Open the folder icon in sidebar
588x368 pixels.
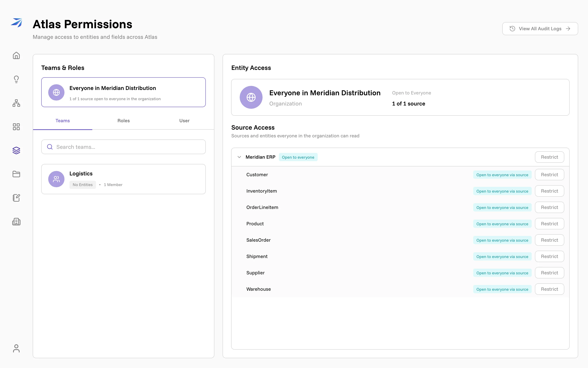click(x=16, y=174)
